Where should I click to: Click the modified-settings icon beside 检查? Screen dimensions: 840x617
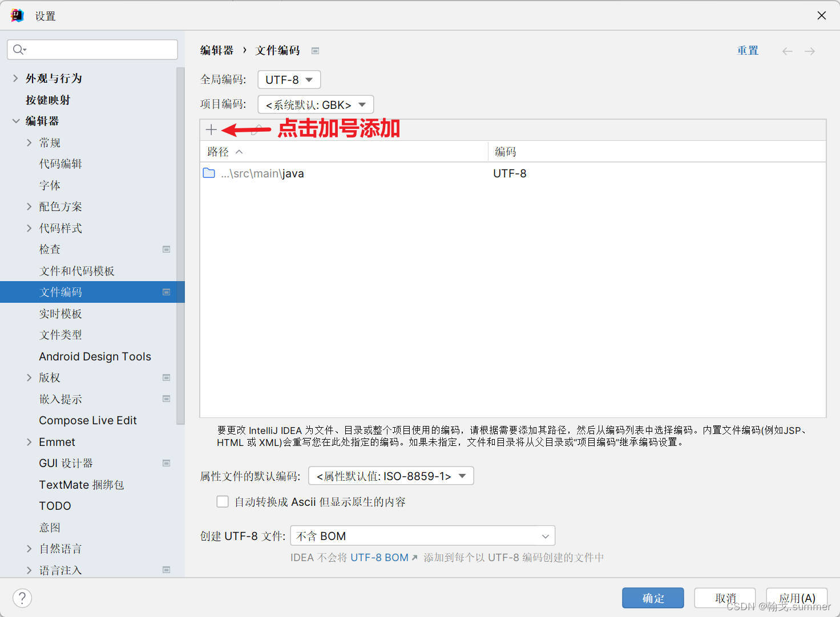(166, 249)
